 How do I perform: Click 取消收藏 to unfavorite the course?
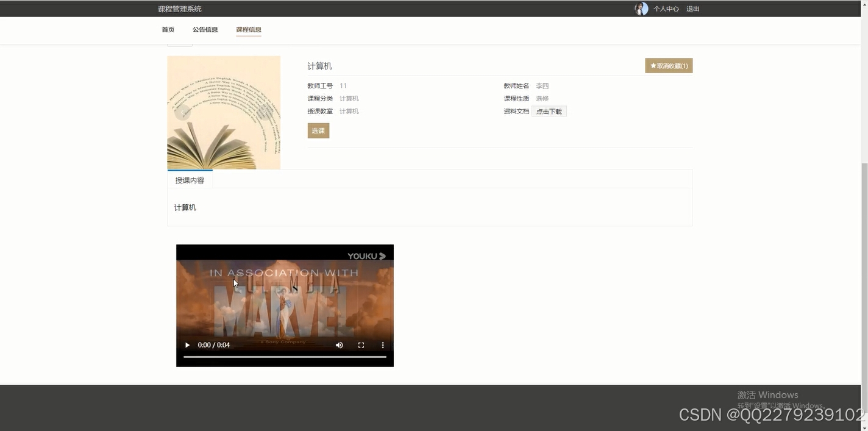coord(669,65)
